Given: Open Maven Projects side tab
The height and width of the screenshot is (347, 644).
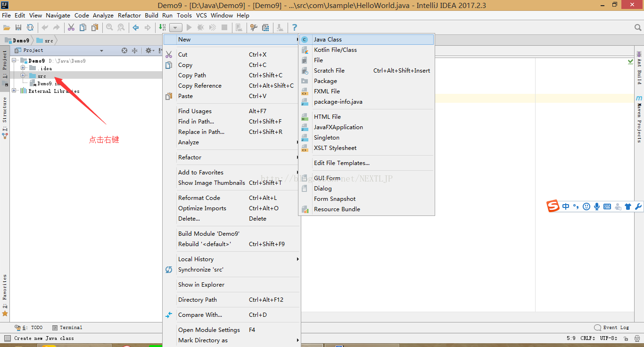Looking at the screenshot, I should tap(639, 119).
